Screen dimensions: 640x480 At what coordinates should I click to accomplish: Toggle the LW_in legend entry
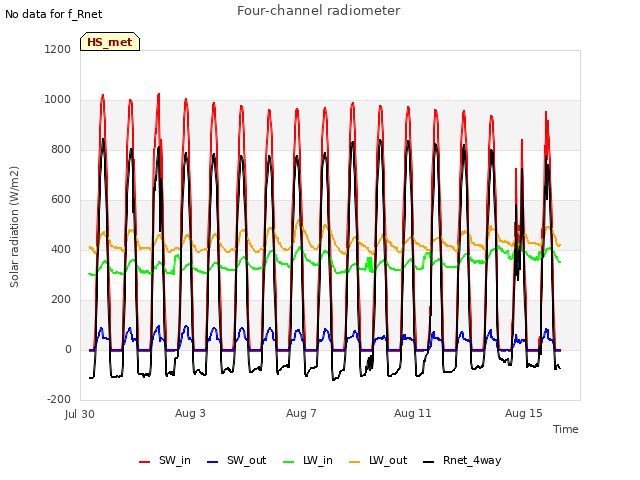pyautogui.click(x=308, y=461)
